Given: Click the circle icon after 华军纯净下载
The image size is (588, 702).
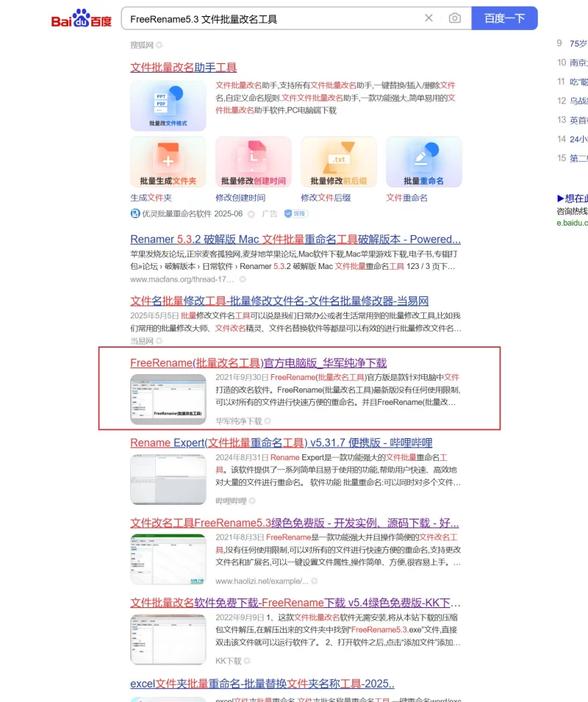Looking at the screenshot, I should (x=268, y=421).
